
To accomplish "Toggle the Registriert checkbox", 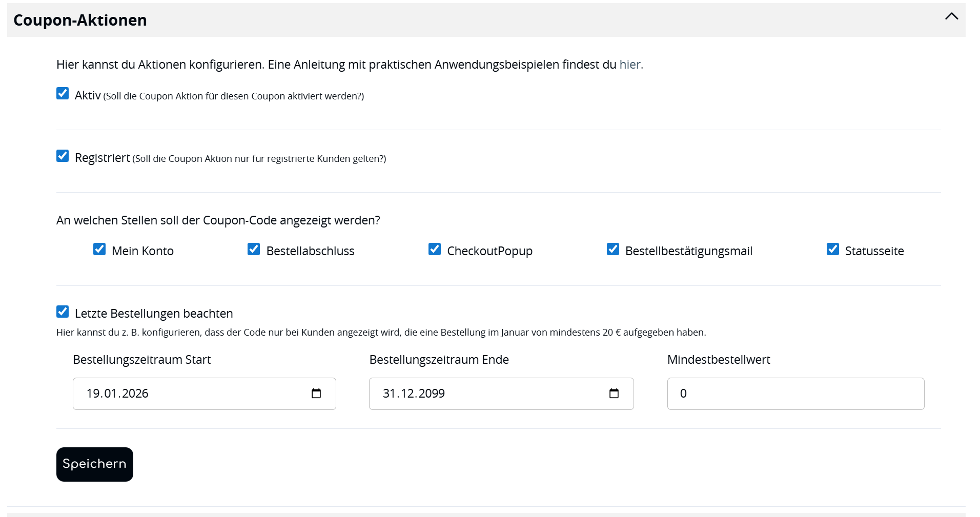I will (63, 156).
